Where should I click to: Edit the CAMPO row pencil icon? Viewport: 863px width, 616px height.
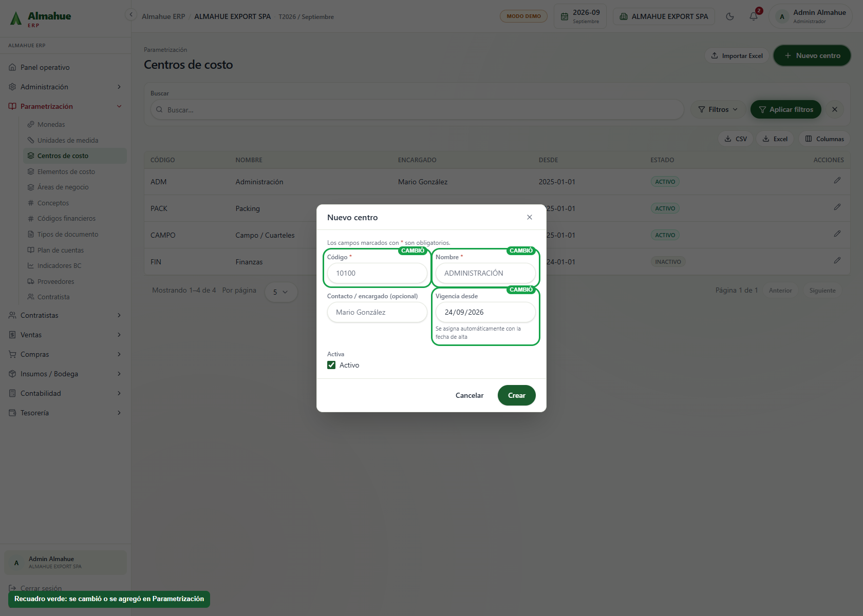pos(837,234)
